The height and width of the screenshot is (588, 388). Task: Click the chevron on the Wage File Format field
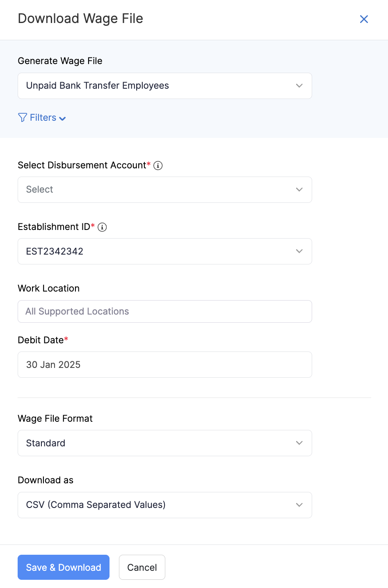pyautogui.click(x=299, y=443)
